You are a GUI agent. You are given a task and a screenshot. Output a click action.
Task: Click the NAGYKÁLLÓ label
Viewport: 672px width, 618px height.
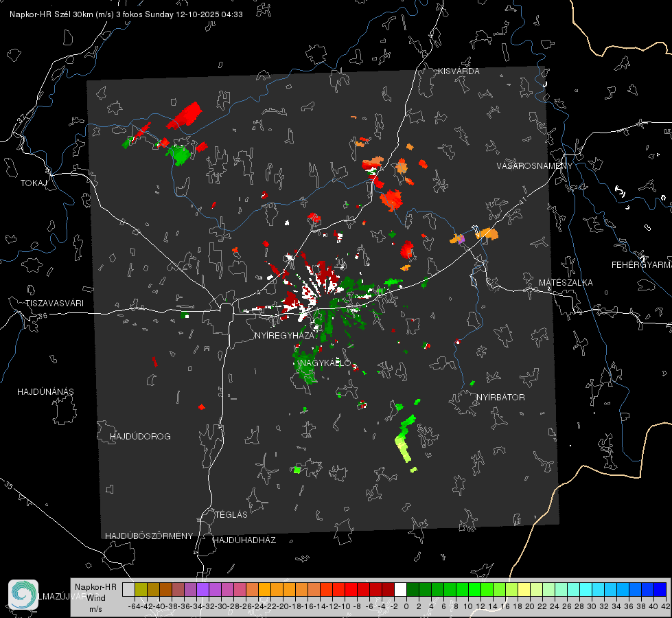click(325, 363)
